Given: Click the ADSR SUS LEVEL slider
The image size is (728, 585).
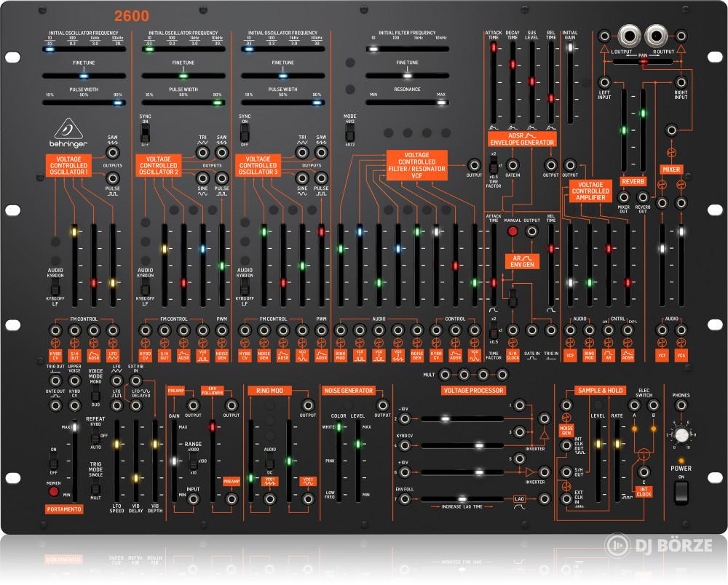Looking at the screenshot, I should [x=531, y=82].
